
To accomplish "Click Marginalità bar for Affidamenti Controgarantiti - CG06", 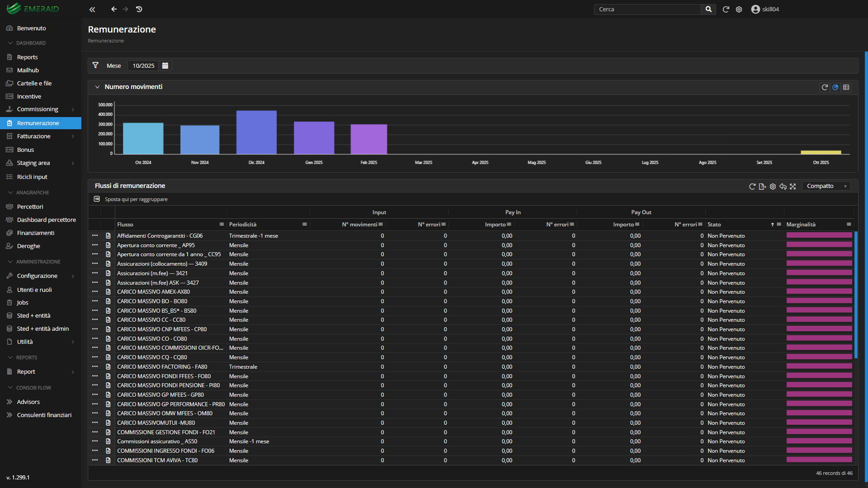I will coord(819,235).
